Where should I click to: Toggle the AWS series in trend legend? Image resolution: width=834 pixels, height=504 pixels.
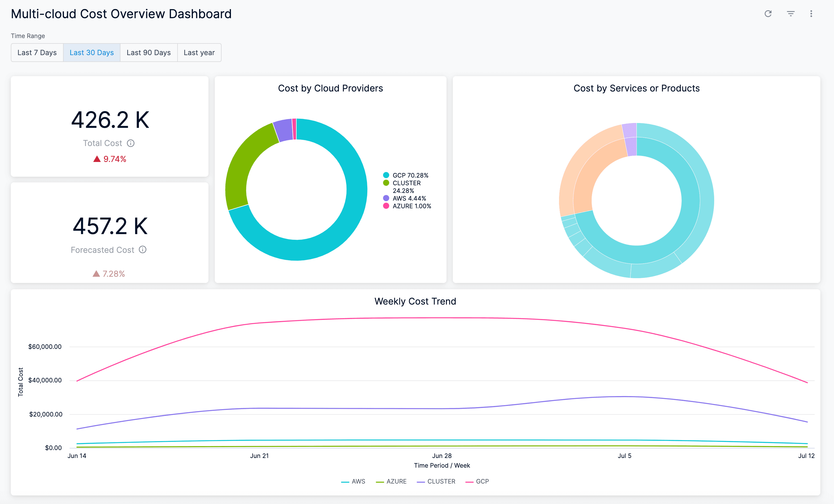click(x=353, y=481)
